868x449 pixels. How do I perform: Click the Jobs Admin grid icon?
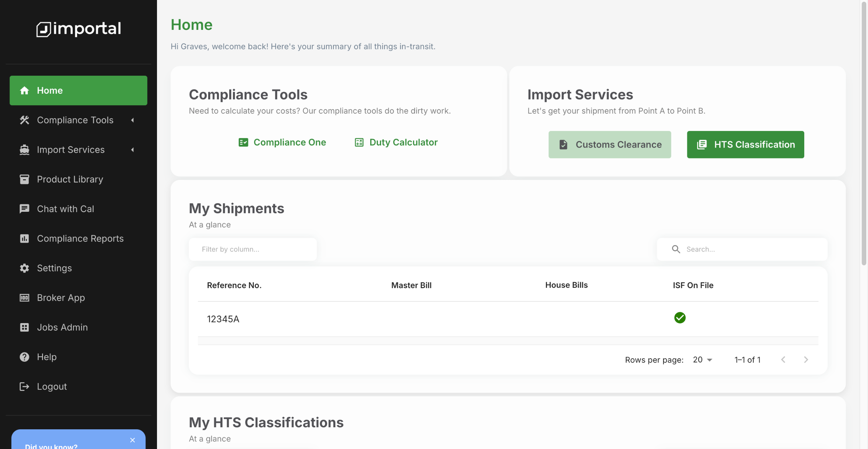click(x=24, y=327)
